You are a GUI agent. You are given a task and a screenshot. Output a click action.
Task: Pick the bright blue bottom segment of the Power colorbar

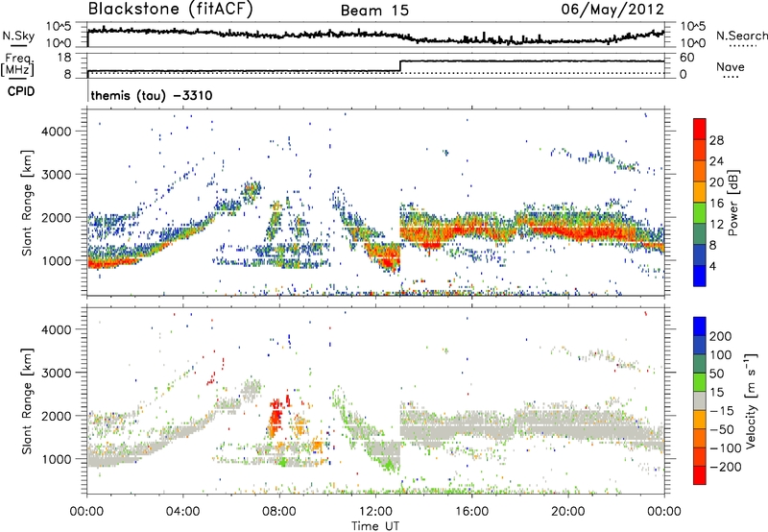pyautogui.click(x=700, y=276)
